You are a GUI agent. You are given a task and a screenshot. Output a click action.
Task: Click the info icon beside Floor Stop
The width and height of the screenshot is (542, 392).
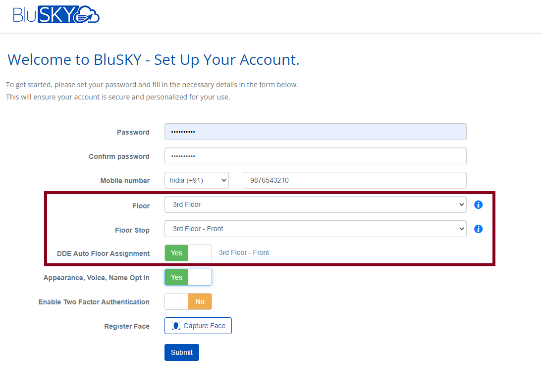pos(478,229)
